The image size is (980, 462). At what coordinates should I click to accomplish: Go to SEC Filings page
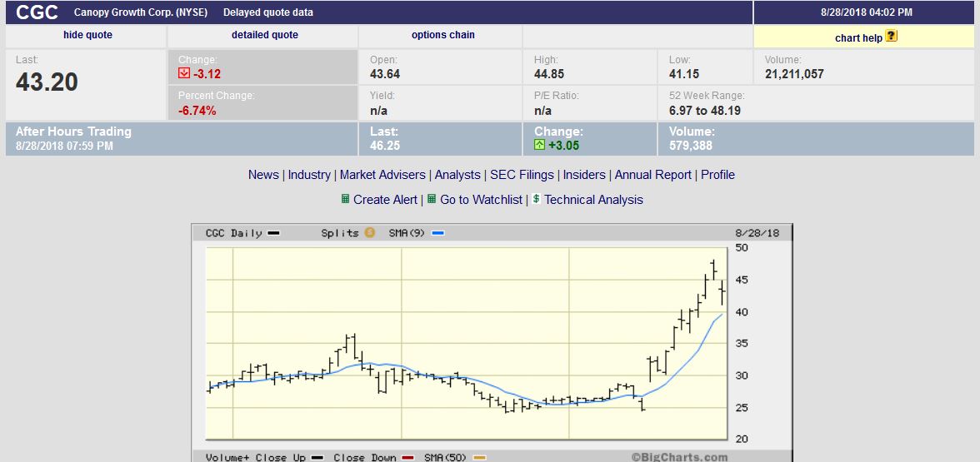522,175
